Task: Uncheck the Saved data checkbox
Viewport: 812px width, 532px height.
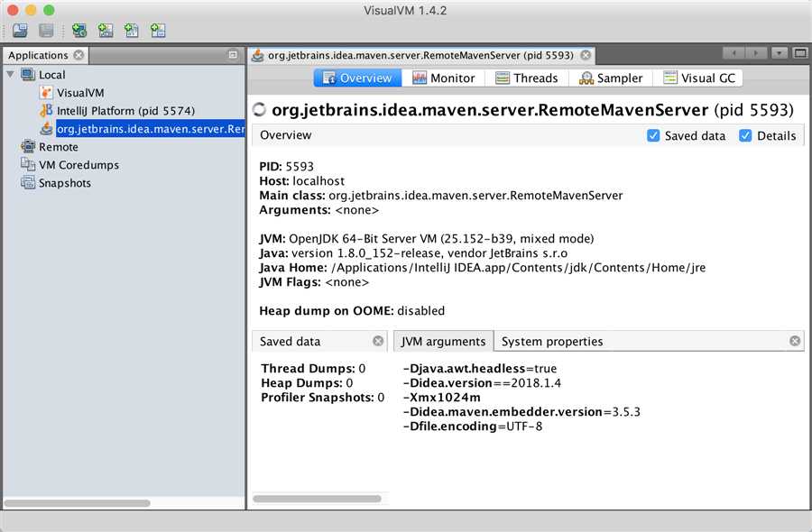Action: 653,135
